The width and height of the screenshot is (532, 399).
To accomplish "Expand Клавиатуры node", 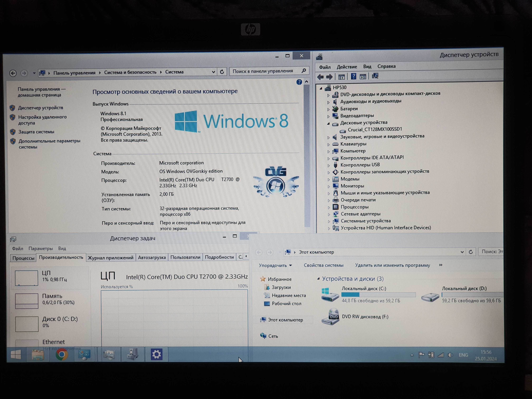I will (x=329, y=145).
